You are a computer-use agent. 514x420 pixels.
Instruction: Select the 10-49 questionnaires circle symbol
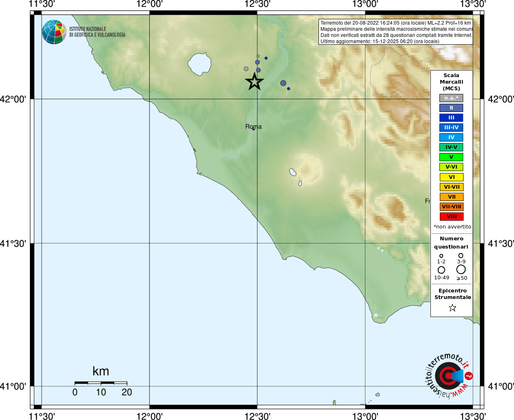(x=441, y=270)
